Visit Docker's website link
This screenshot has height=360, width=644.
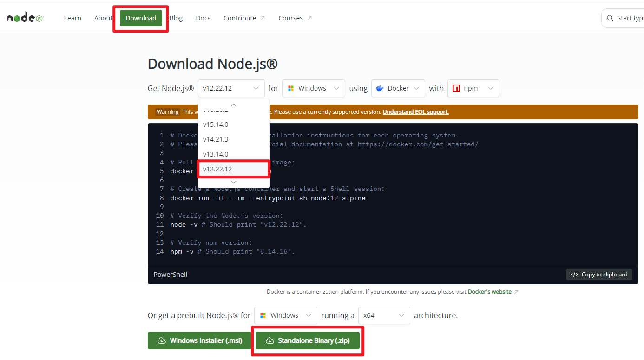(x=490, y=292)
